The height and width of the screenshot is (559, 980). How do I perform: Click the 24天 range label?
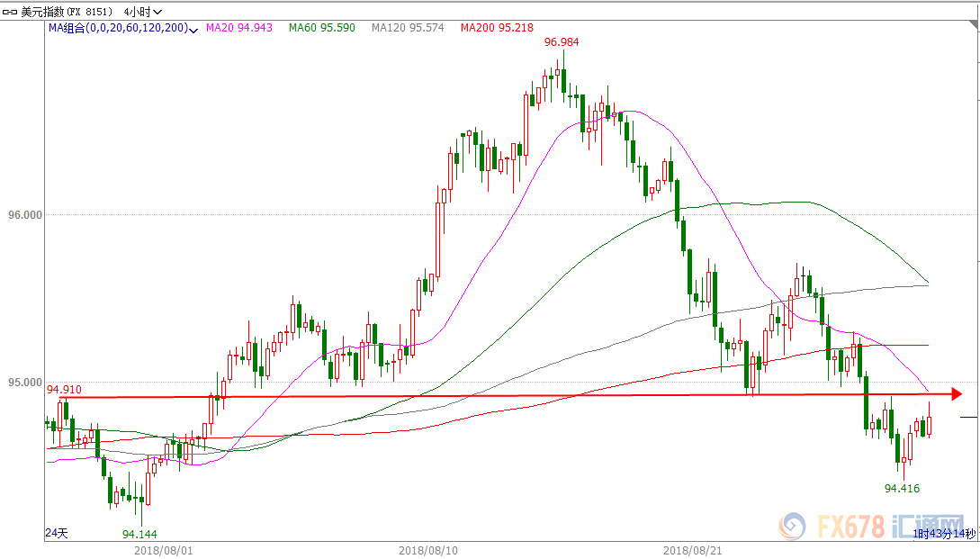tap(57, 534)
